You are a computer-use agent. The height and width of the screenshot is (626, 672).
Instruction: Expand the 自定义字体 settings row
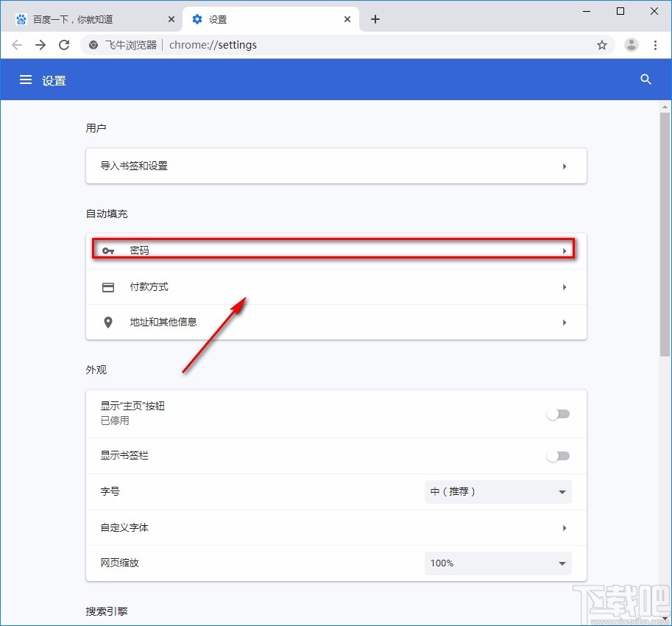336,527
